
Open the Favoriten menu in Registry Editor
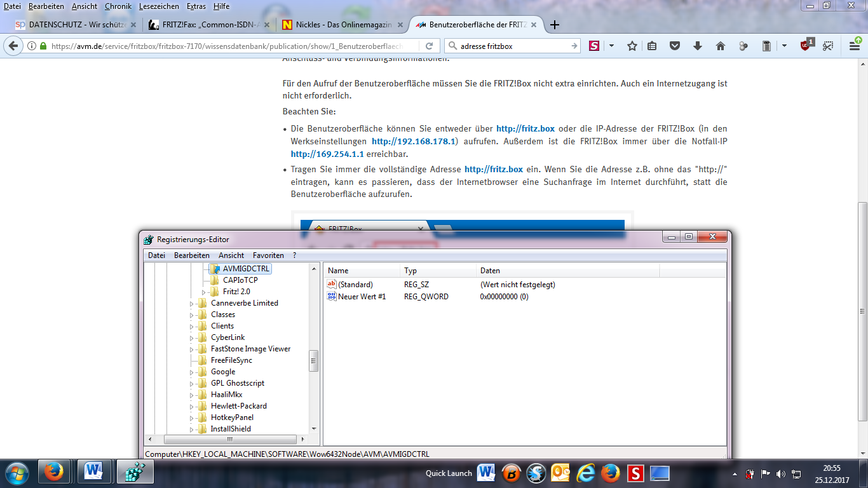point(268,255)
